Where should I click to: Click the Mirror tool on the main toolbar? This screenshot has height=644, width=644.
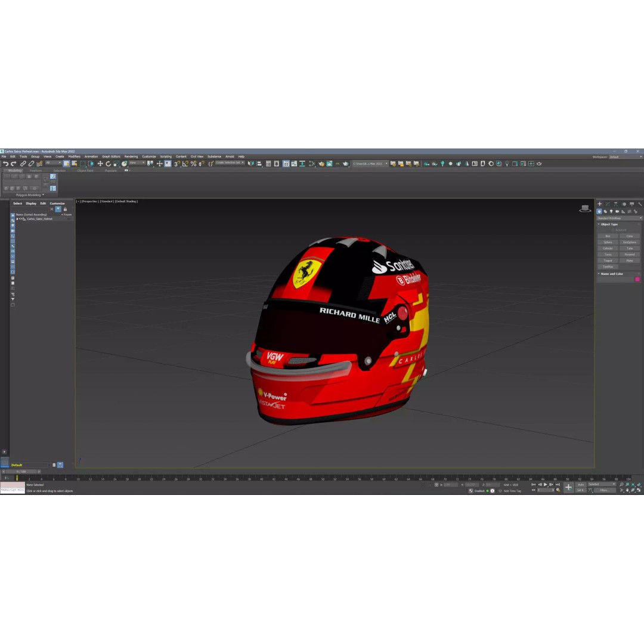pyautogui.click(x=252, y=163)
